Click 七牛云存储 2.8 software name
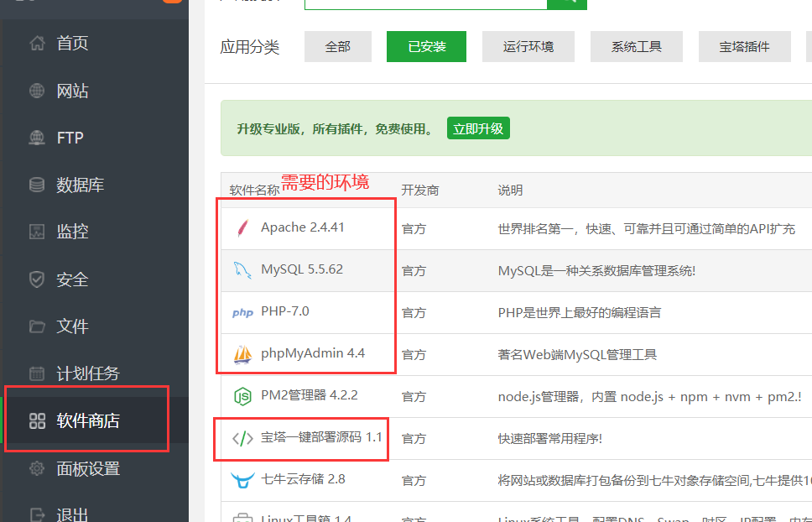 [303, 479]
